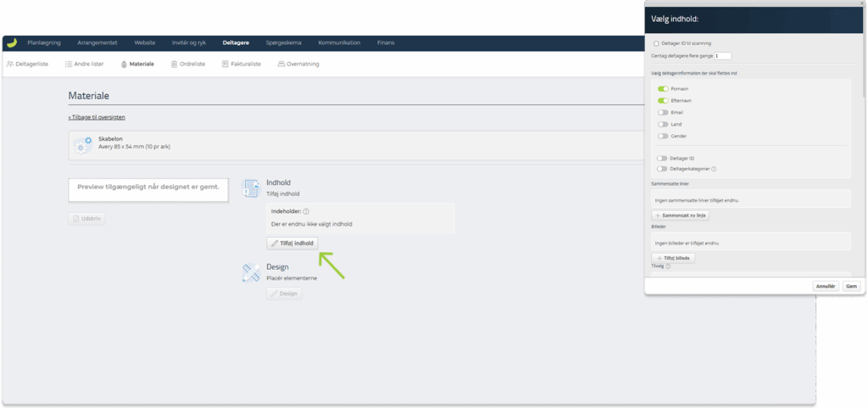
Task: Switch on the Gender toggle
Action: 662,136
